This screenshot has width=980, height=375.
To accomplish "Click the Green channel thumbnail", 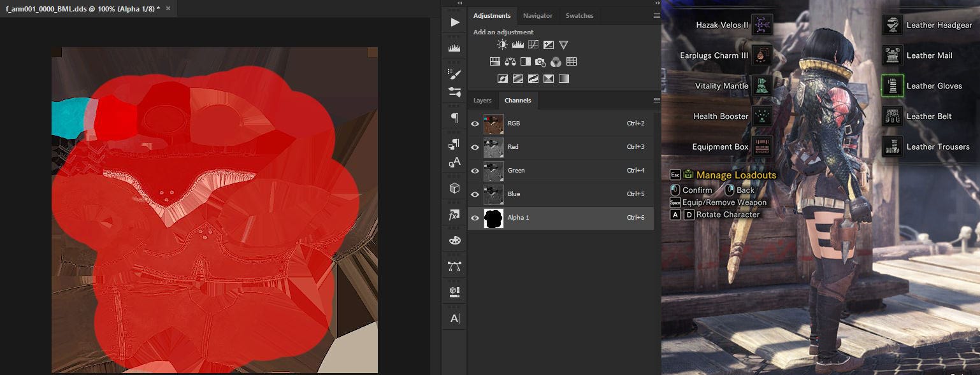I will [494, 171].
